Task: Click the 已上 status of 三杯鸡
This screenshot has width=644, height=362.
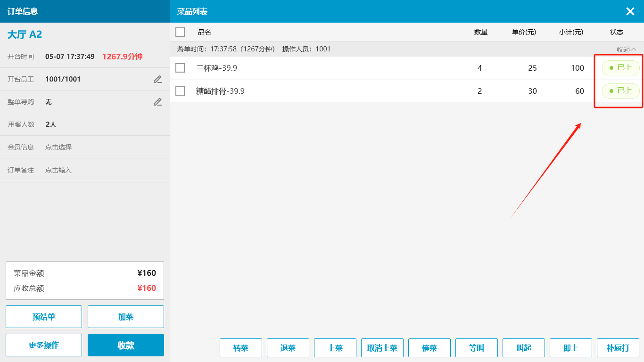Action: [621, 67]
